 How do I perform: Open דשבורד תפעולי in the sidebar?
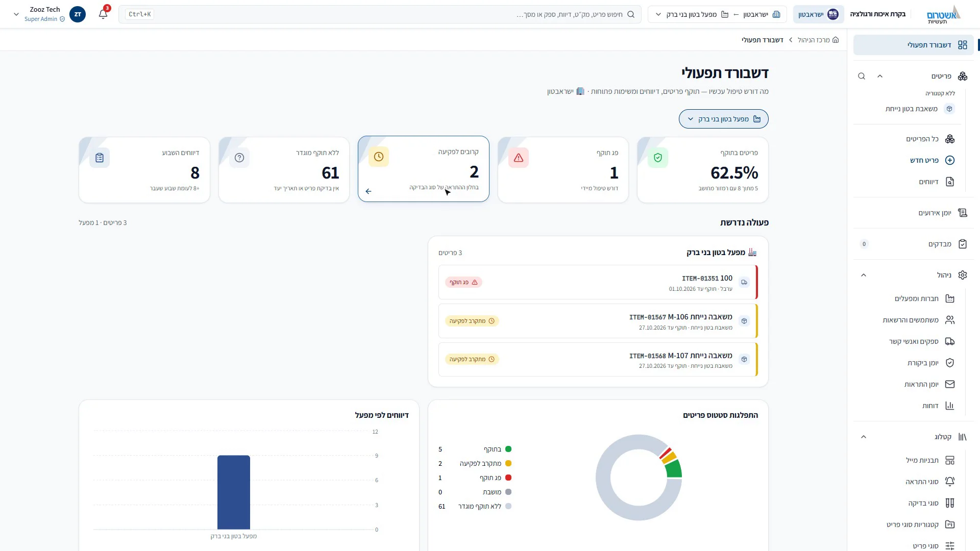click(x=914, y=45)
